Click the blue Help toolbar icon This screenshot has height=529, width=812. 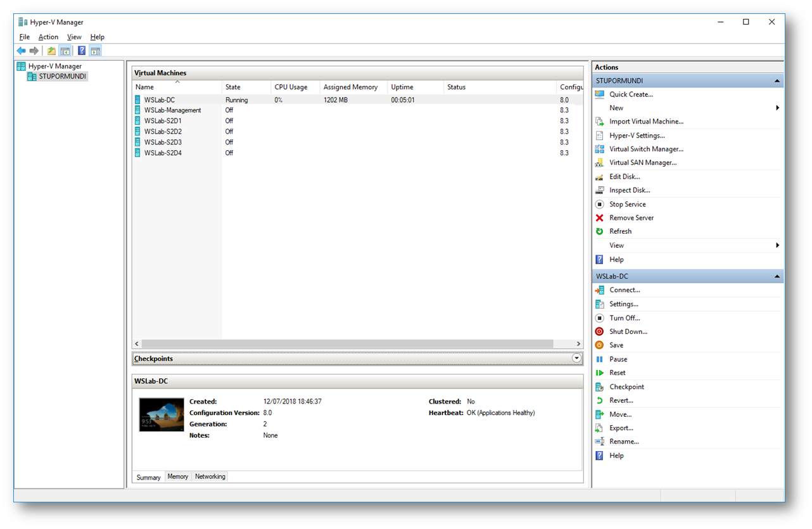click(82, 51)
